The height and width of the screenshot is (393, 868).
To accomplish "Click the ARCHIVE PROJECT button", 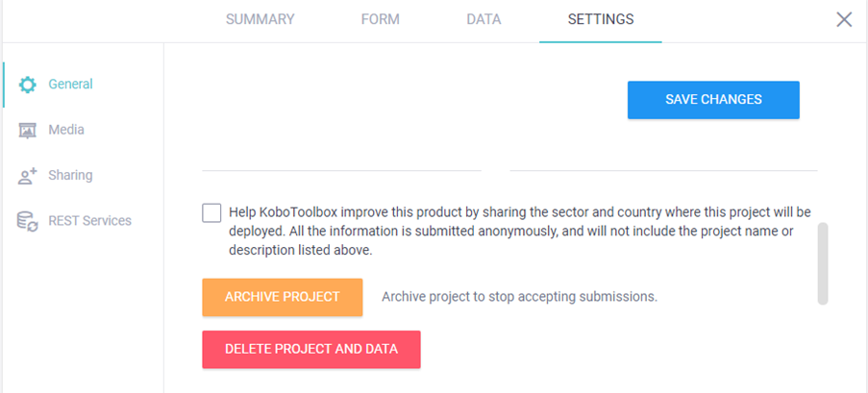I will pos(282,297).
